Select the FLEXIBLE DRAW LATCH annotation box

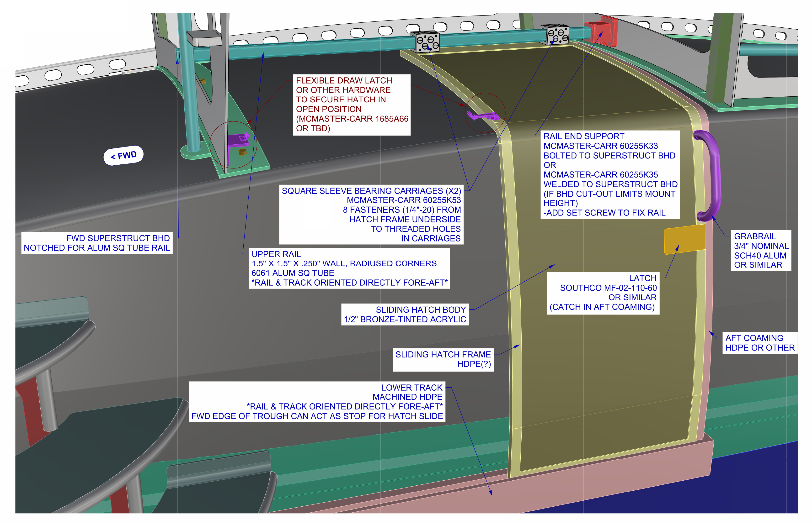[352, 105]
